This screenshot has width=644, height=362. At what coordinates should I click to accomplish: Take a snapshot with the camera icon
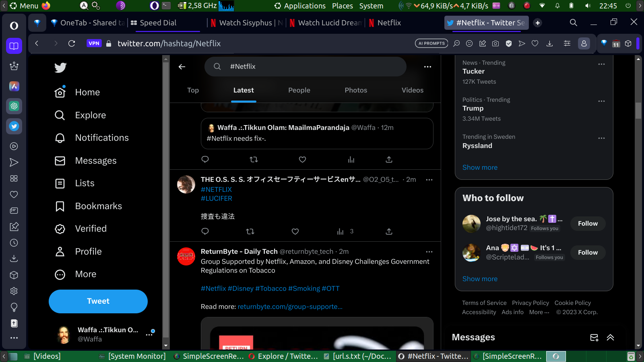point(495,43)
